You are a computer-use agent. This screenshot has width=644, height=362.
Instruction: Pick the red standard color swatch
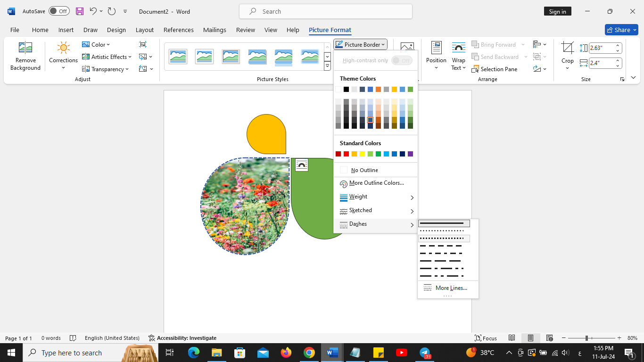tap(346, 154)
